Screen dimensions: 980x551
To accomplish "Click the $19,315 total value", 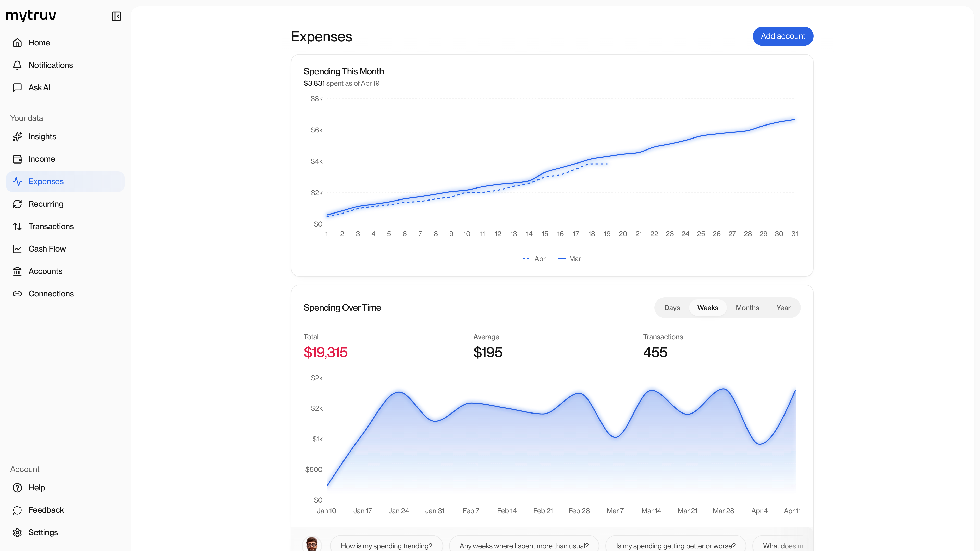I will pyautogui.click(x=326, y=352).
